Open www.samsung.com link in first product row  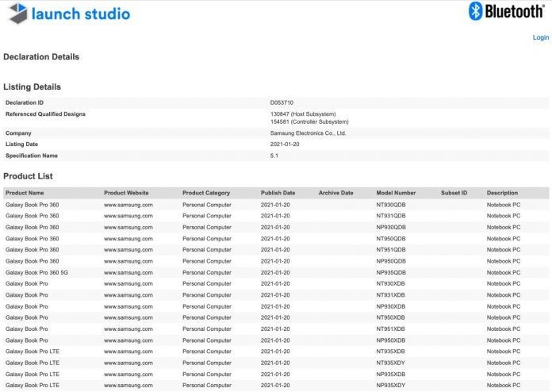(128, 205)
